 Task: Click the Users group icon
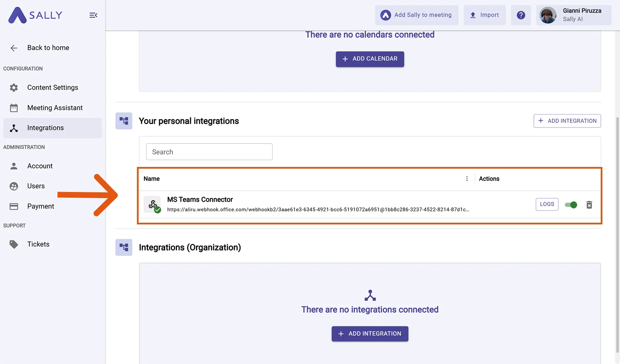tap(14, 186)
